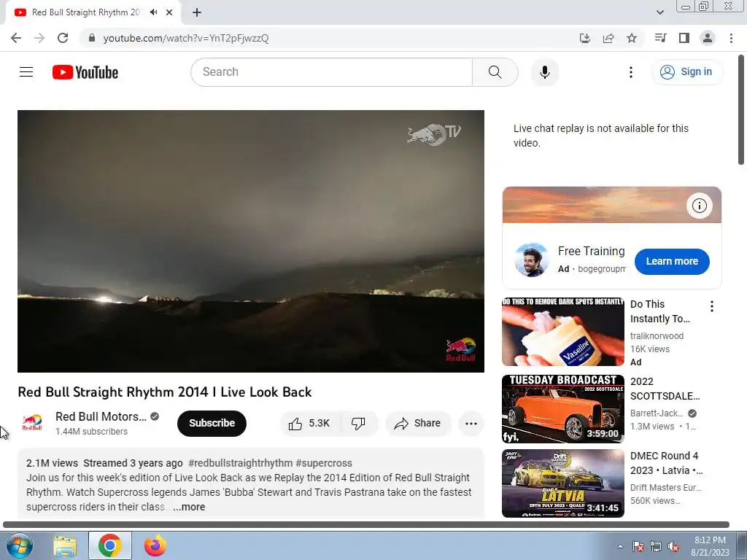Click the Action Center flag icon
Viewport: 747px width, 560px height.
[638, 546]
